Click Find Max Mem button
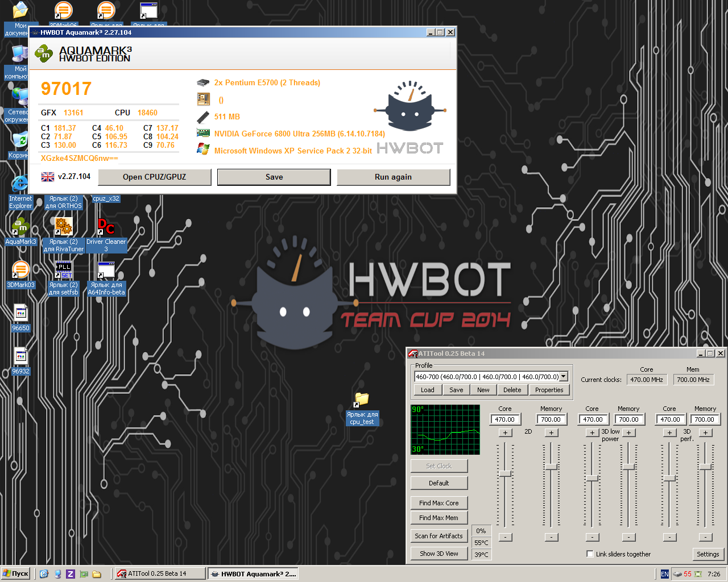This screenshot has height=582, width=728. click(439, 518)
